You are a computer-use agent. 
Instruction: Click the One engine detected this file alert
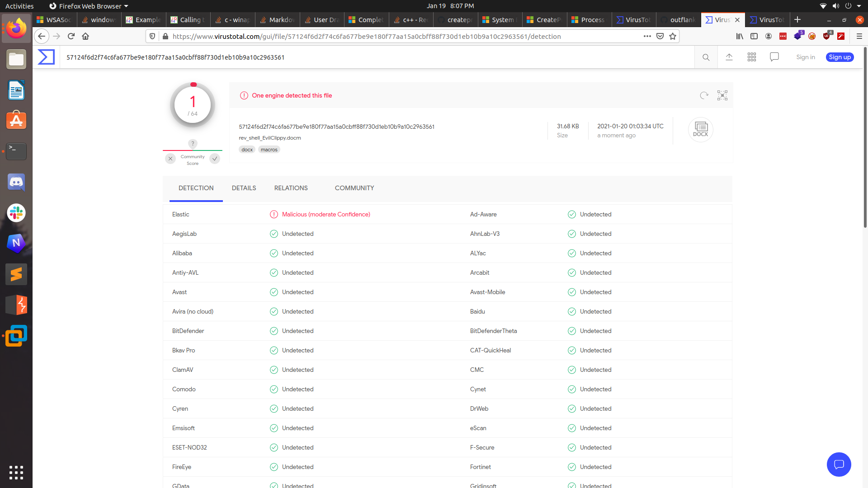(292, 95)
